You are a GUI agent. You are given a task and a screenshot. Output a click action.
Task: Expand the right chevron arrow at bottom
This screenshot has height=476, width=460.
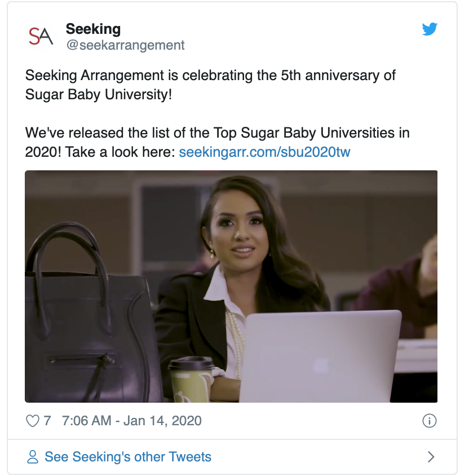point(431,457)
